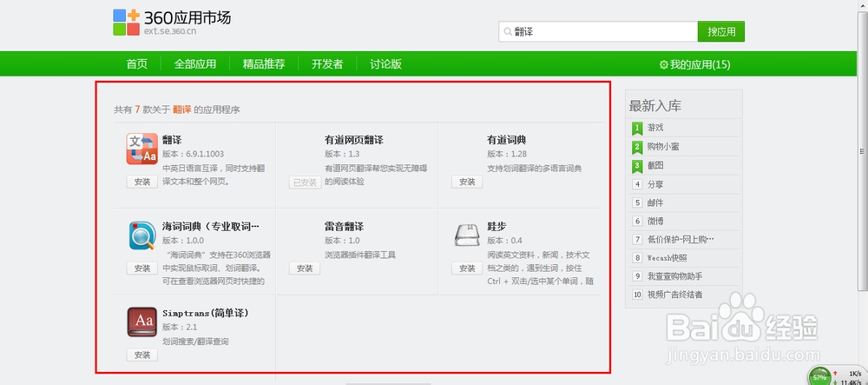Install the 翻译 app

(x=142, y=182)
